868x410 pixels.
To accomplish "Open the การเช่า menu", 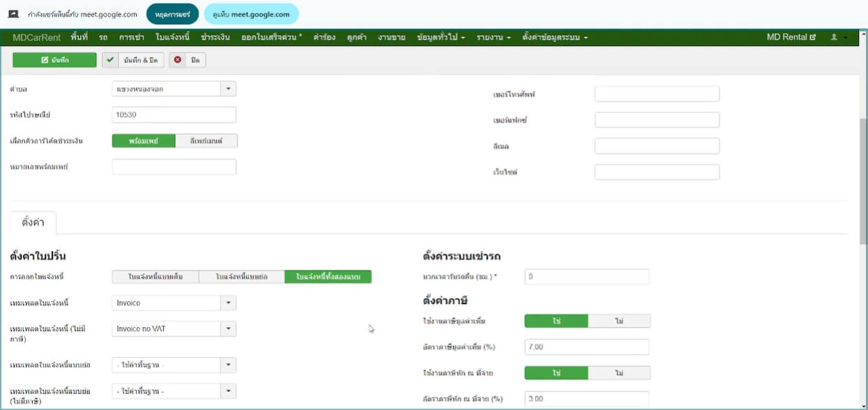I will click(x=132, y=37).
